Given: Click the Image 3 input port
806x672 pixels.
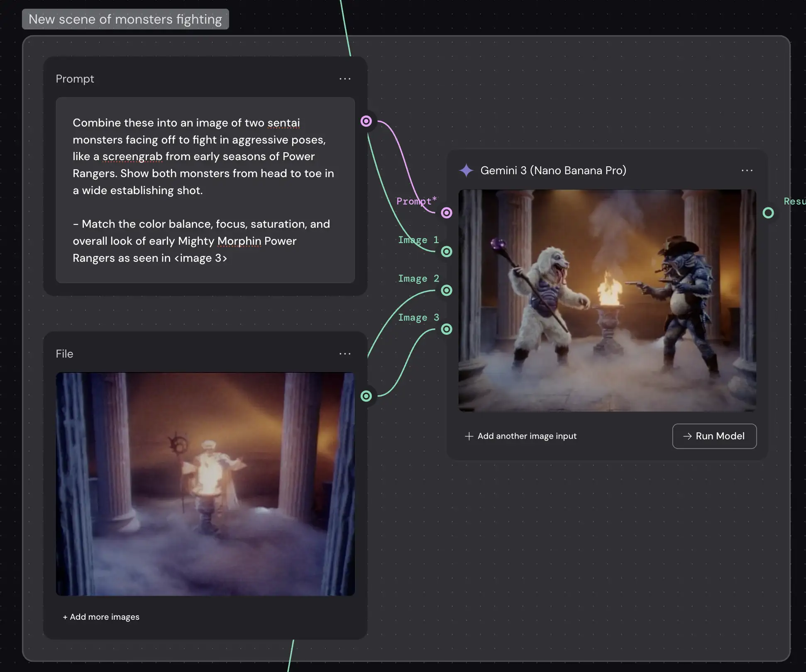Looking at the screenshot, I should (x=447, y=329).
